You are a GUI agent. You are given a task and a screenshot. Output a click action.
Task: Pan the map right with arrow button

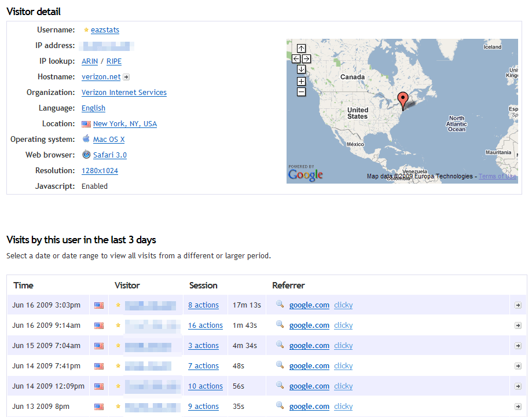tap(306, 58)
